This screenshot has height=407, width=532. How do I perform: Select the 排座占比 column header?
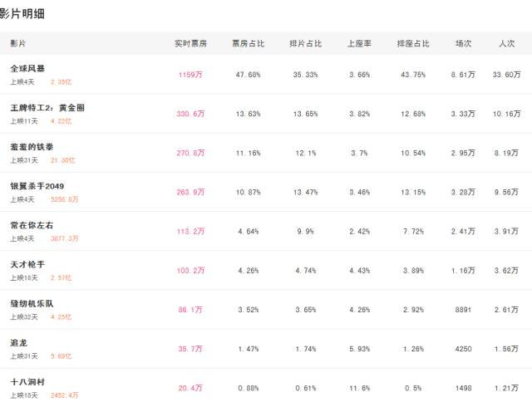coord(413,43)
